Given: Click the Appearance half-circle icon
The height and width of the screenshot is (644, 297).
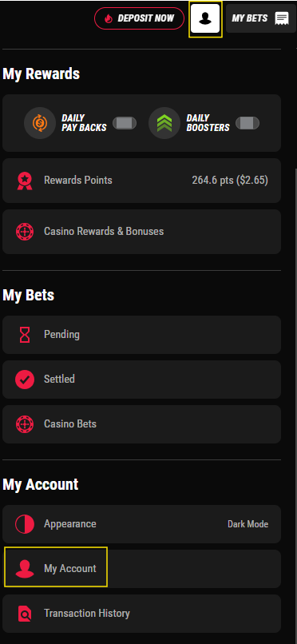Looking at the screenshot, I should tap(25, 524).
